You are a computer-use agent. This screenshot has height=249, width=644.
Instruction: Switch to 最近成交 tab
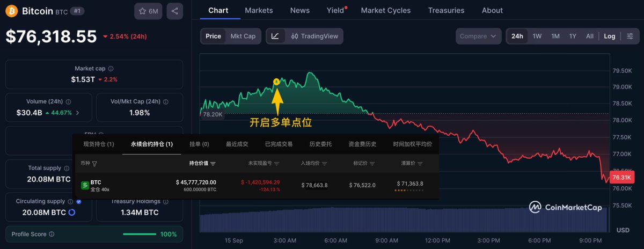point(237,144)
